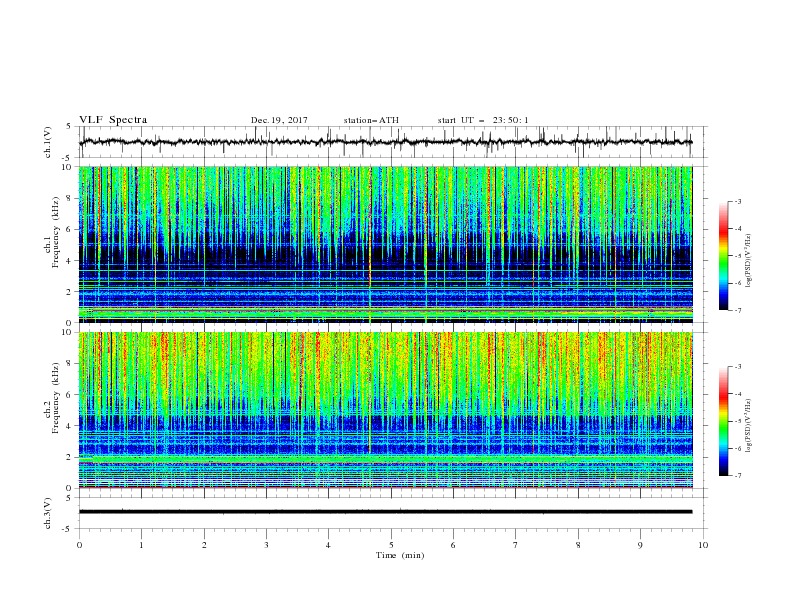This screenshot has height=612, width=792.
Task: Click the ch.2 frequency tick "2"
Action: point(70,457)
